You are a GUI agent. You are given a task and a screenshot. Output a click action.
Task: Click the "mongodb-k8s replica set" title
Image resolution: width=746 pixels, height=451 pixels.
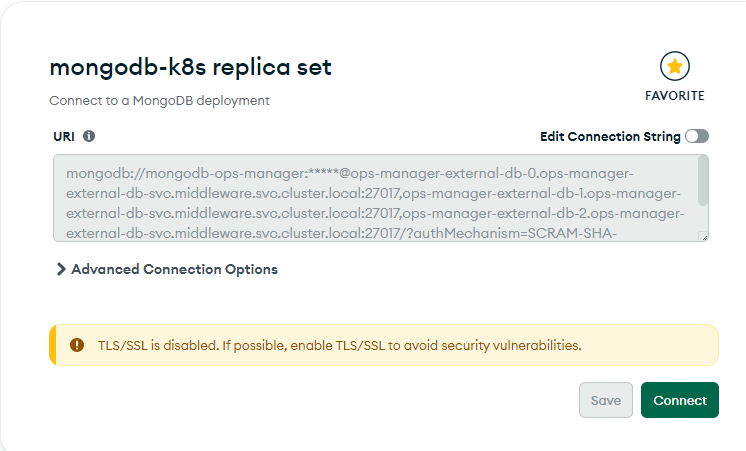(x=190, y=67)
